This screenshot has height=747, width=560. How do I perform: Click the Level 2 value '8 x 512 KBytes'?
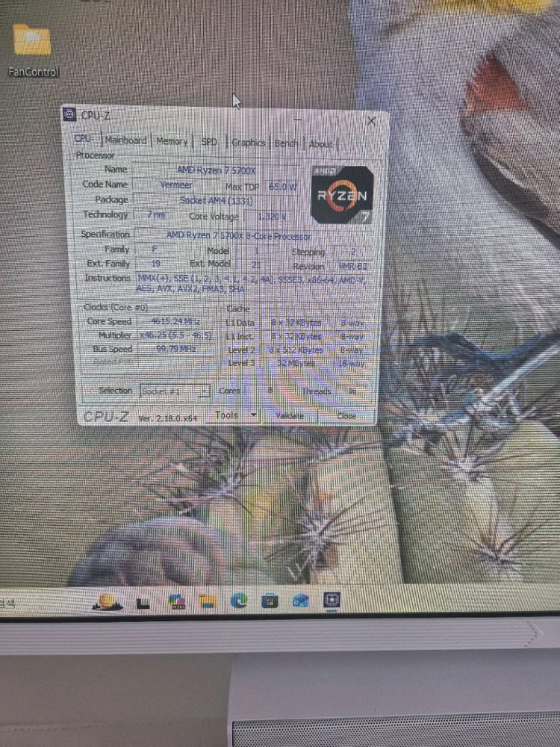296,350
